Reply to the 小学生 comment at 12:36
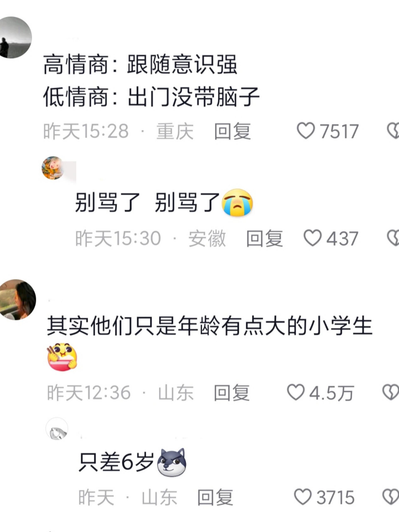Screen dimensions: 399x532 coord(232,393)
